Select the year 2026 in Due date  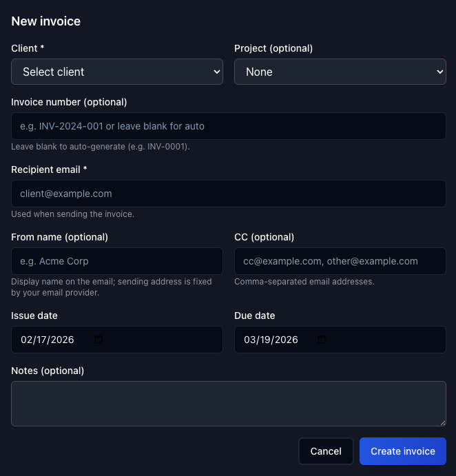pyautogui.click(x=284, y=340)
